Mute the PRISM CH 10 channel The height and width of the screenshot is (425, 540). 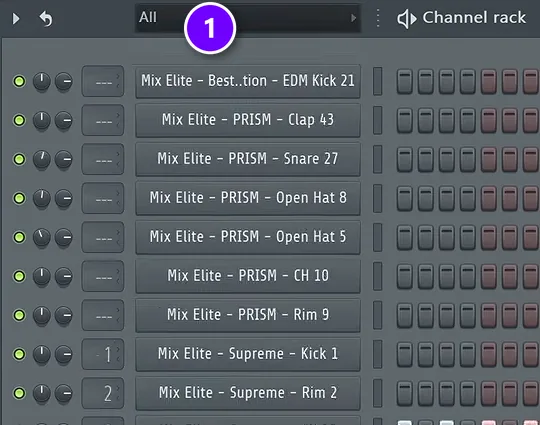click(x=19, y=276)
